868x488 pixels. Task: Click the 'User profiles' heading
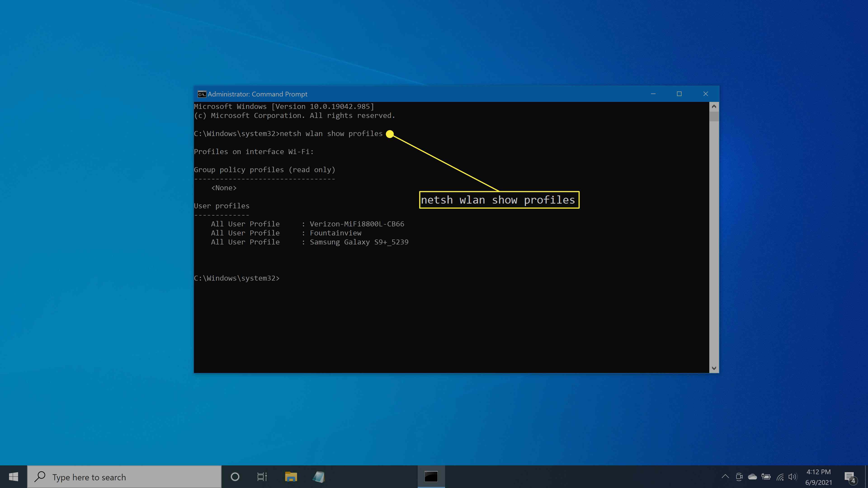coord(222,206)
